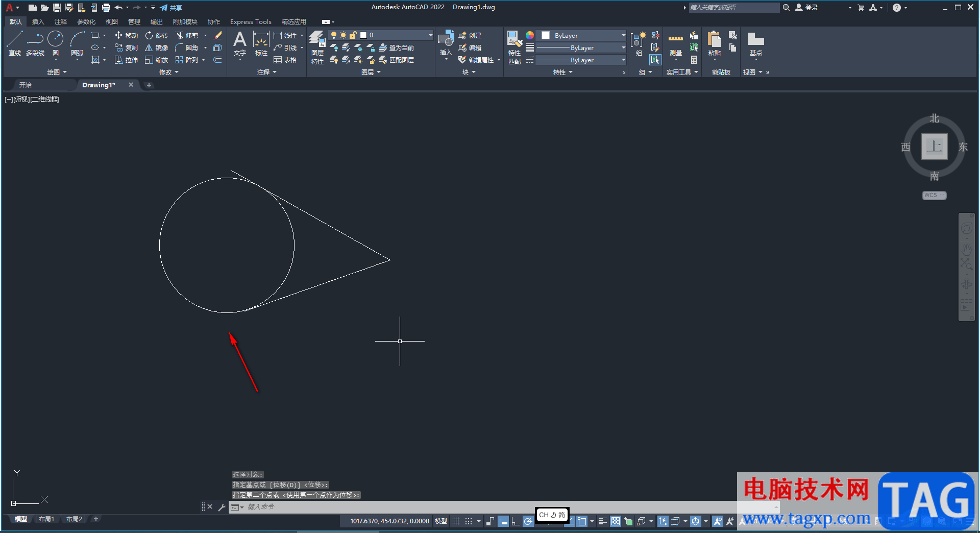
Task: Click the 拉伸 (Stretch) tool
Action: click(x=127, y=60)
